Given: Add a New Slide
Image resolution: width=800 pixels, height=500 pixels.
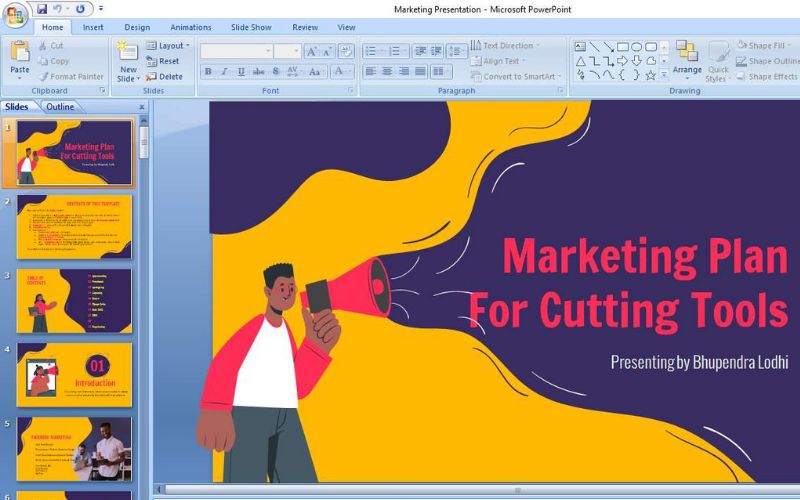Looking at the screenshot, I should (128, 62).
